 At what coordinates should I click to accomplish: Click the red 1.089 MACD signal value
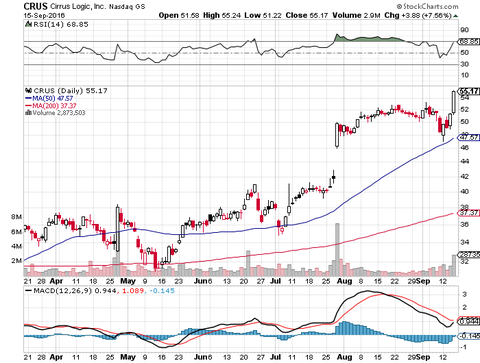click(x=133, y=291)
